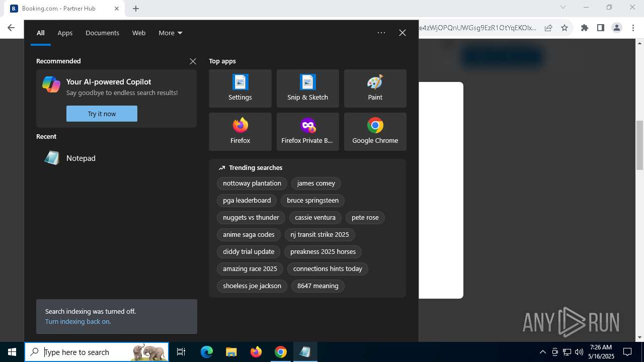
Task: Switch to Chrome on the taskbar
Action: tap(280, 352)
